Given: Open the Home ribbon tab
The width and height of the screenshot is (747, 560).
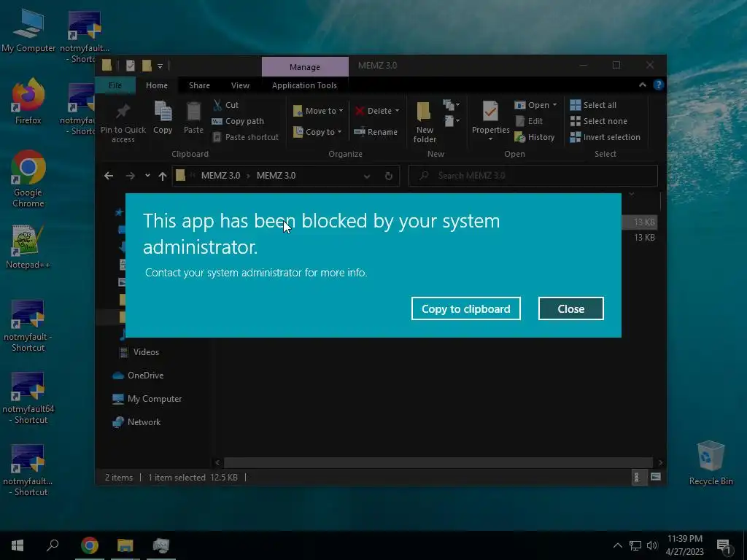Looking at the screenshot, I should 157,85.
